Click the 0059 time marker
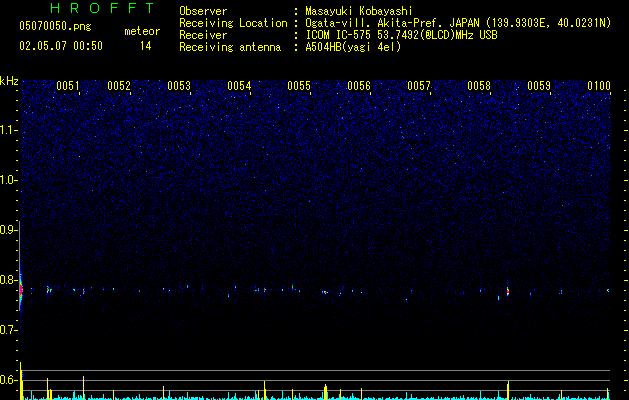 539,86
